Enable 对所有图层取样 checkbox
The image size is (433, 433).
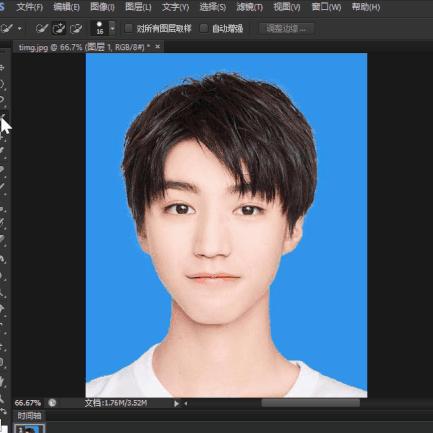128,28
